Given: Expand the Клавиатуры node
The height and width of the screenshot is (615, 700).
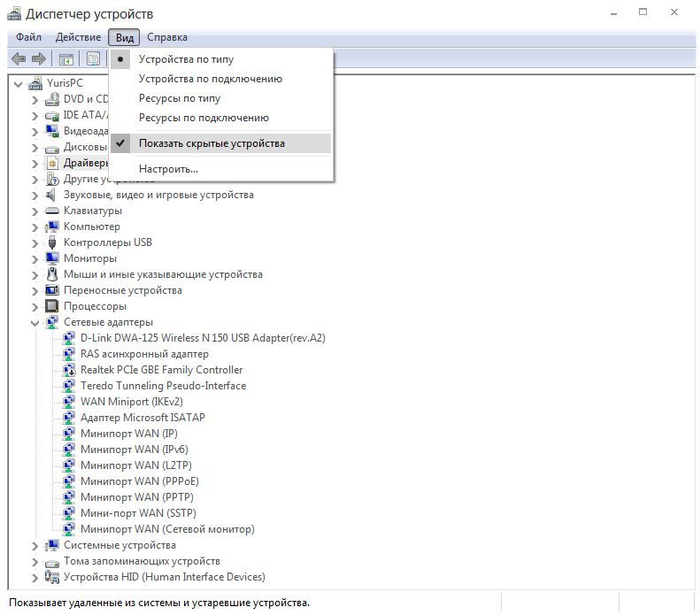Looking at the screenshot, I should pyautogui.click(x=35, y=211).
